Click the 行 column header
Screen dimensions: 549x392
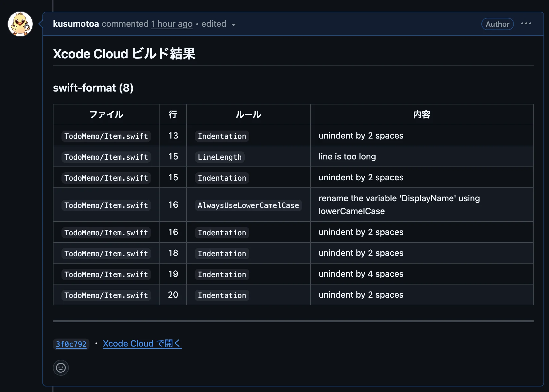point(173,115)
